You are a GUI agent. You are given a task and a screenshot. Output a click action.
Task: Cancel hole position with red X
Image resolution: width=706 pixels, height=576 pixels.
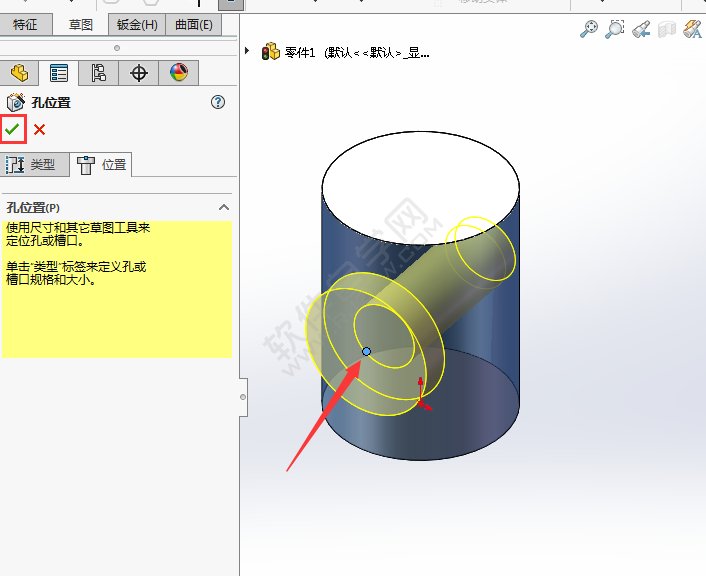point(40,130)
